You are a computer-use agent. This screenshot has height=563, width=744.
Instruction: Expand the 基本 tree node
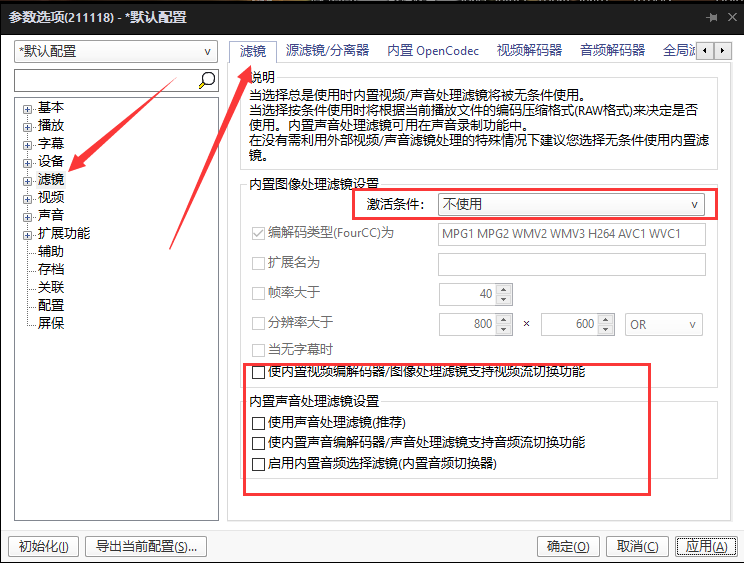[x=27, y=109]
